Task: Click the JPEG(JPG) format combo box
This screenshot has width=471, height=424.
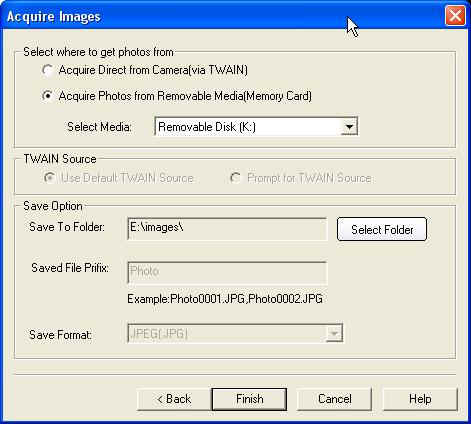Action: click(x=235, y=333)
